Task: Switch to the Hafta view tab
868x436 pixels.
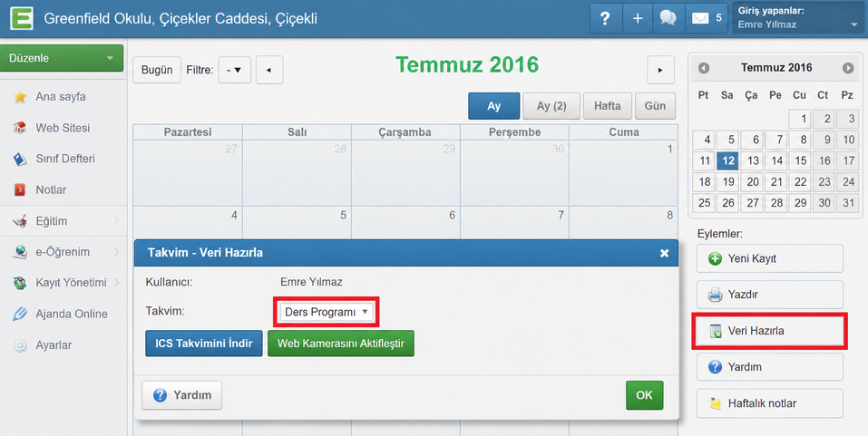Action: coord(608,106)
